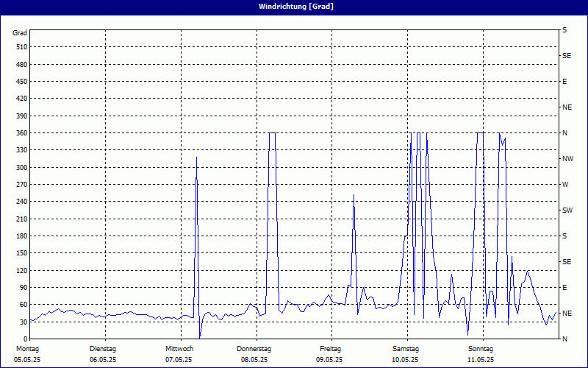Screen dimensions: 588x368
Task: Choose the Mittwoch label on the time axis
Action: point(179,348)
